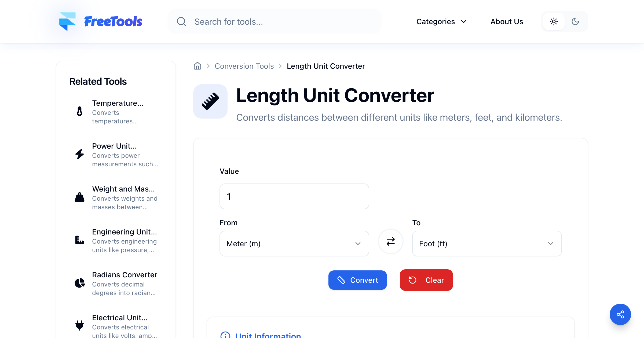Click the Unit Information heading
Viewport: 644px width, 338px height.
coord(268,335)
